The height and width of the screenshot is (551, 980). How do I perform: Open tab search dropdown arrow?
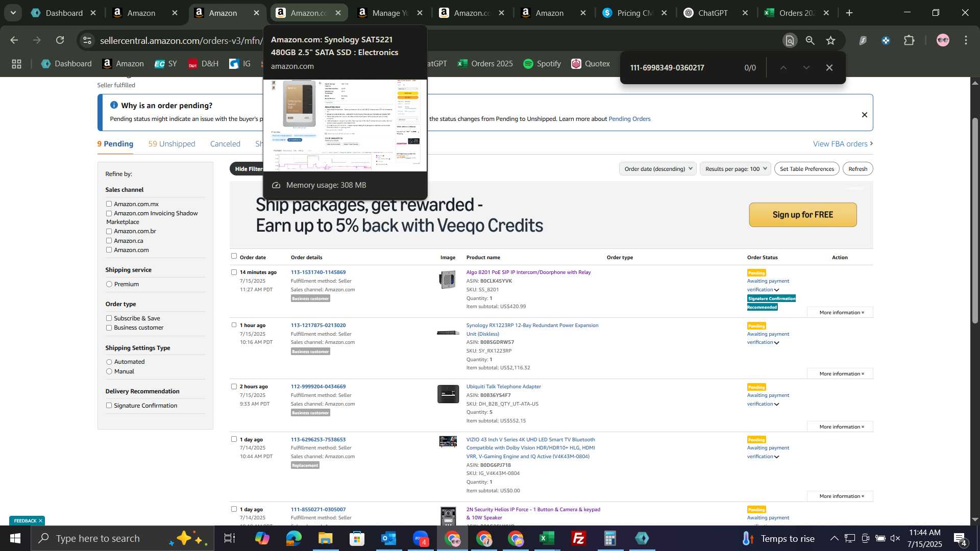13,13
